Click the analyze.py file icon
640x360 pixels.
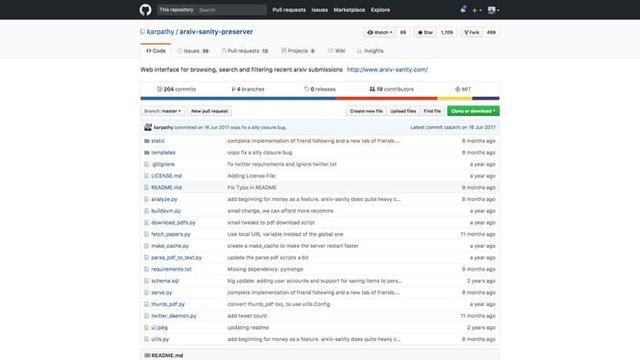click(x=147, y=199)
